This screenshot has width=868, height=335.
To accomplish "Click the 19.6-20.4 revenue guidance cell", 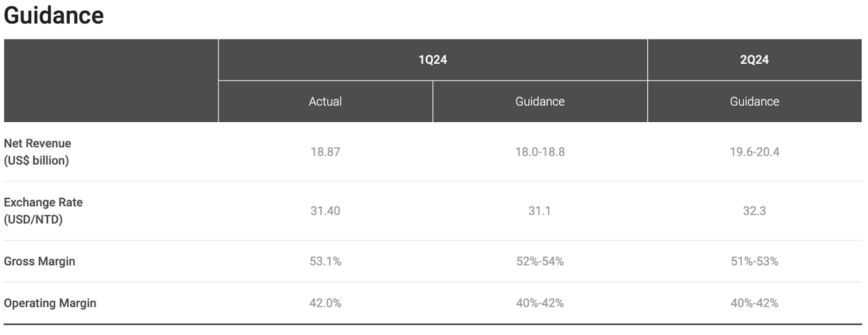I will point(755,152).
